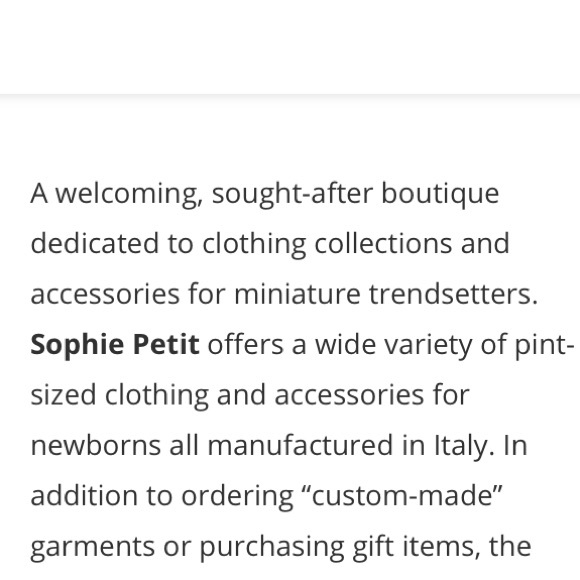Click the empty white header area above divider

pos(290,46)
